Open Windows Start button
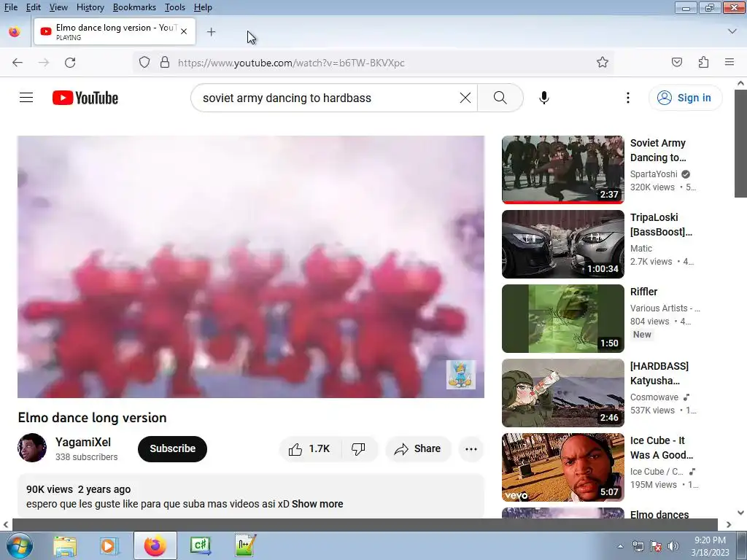 point(20,545)
